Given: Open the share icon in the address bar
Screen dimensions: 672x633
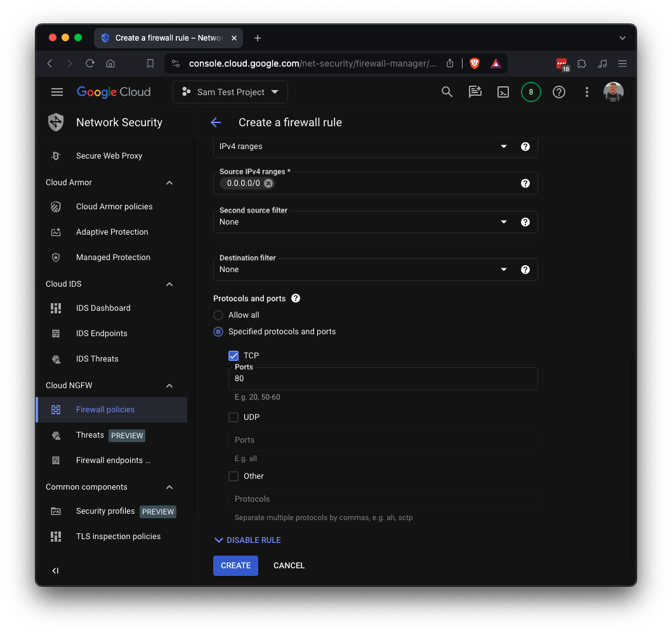Looking at the screenshot, I should pos(449,63).
